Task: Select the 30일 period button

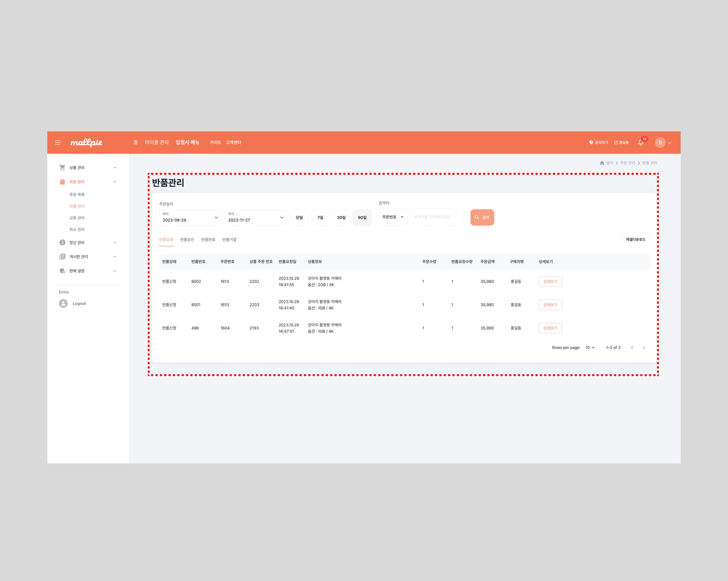Action: tap(341, 217)
